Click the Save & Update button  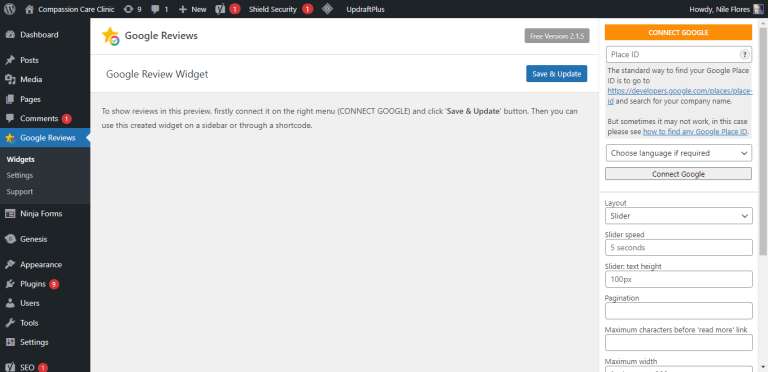(x=556, y=74)
